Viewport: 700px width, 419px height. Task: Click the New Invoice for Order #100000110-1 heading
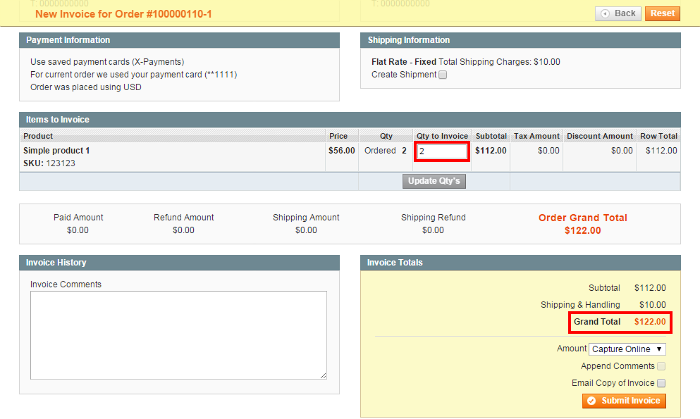pyautogui.click(x=123, y=14)
